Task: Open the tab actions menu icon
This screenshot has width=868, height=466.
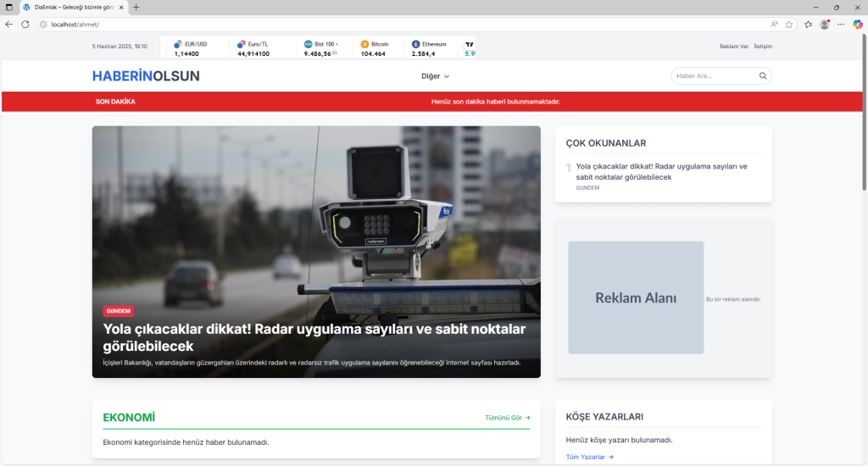Action: pos(8,7)
